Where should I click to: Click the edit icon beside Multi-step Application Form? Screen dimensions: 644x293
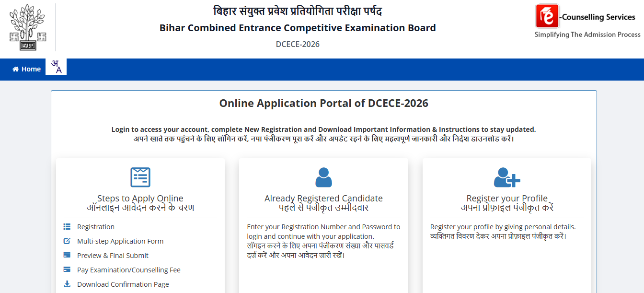[67, 241]
